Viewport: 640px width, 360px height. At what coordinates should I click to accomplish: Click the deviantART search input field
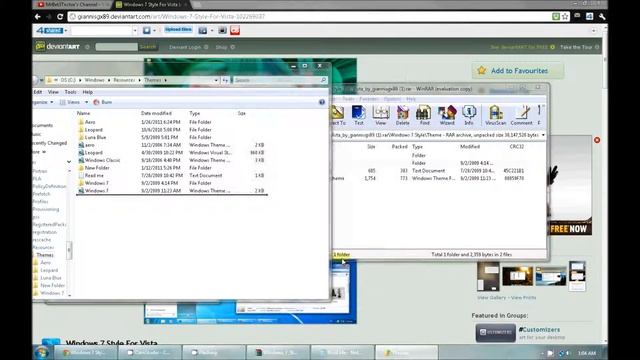[117, 47]
